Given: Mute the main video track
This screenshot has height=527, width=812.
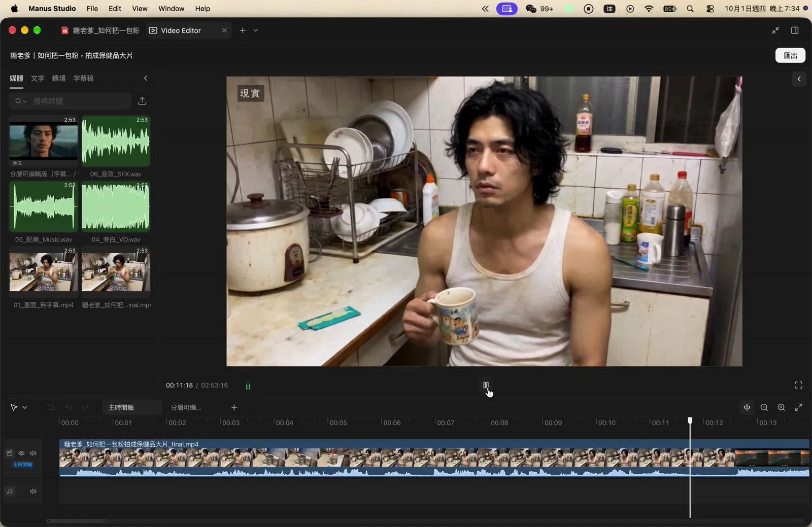Looking at the screenshot, I should click(x=33, y=453).
